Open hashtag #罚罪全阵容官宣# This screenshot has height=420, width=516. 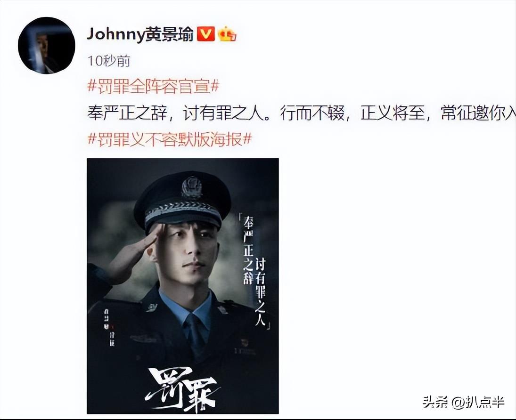(153, 87)
